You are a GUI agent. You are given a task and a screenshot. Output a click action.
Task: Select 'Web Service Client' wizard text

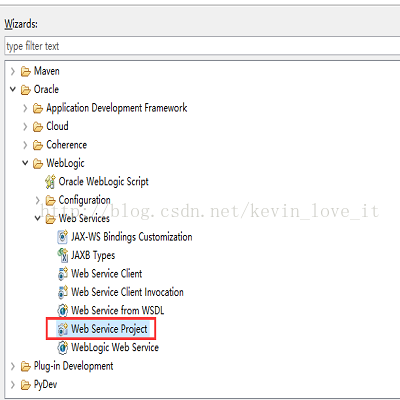pyautogui.click(x=107, y=274)
